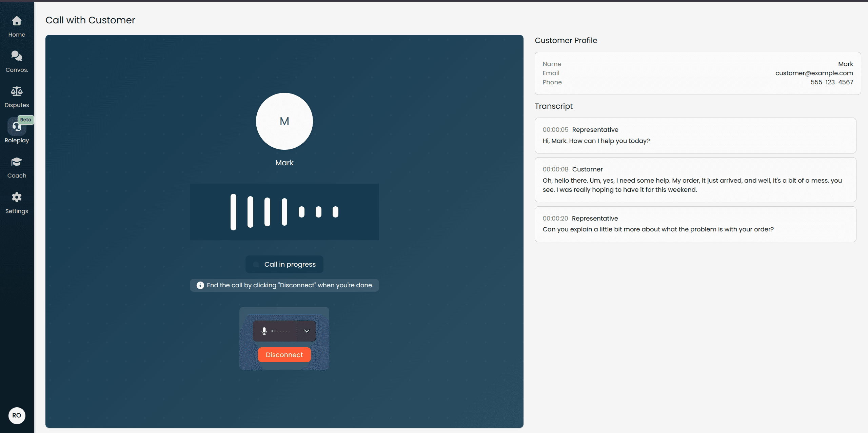Select the Customer Profile heading
The width and height of the screenshot is (868, 433).
point(566,40)
